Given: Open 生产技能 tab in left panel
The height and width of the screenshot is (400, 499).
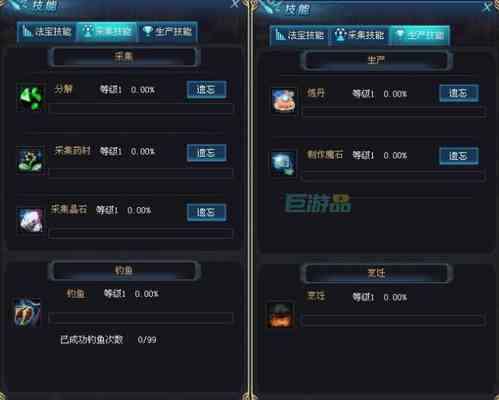Looking at the screenshot, I should tap(167, 32).
